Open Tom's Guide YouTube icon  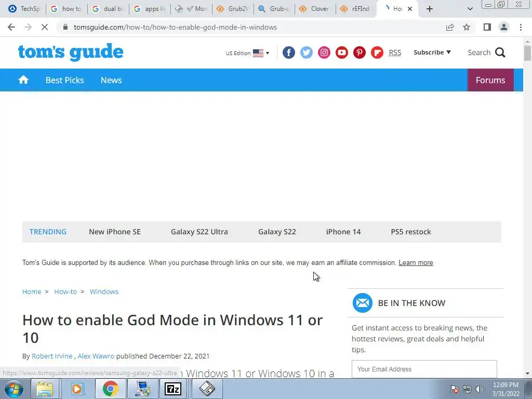[x=342, y=52]
